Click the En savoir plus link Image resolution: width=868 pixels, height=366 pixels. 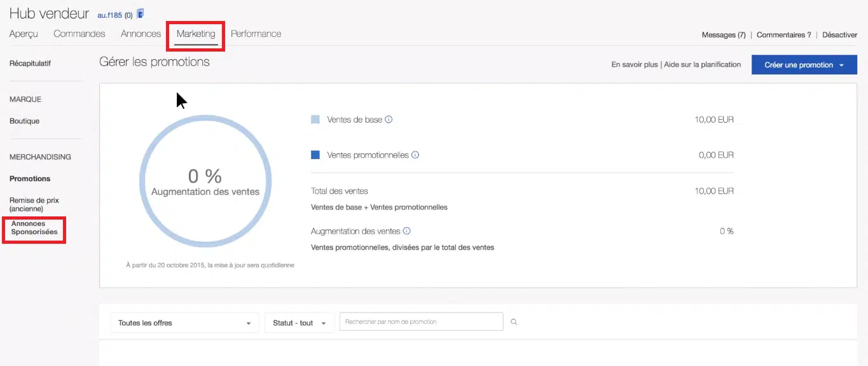[634, 64]
